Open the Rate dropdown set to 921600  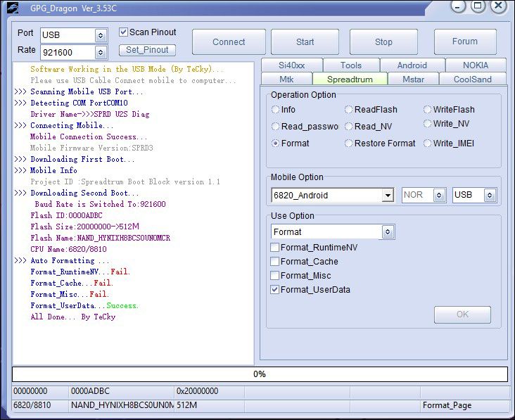101,53
